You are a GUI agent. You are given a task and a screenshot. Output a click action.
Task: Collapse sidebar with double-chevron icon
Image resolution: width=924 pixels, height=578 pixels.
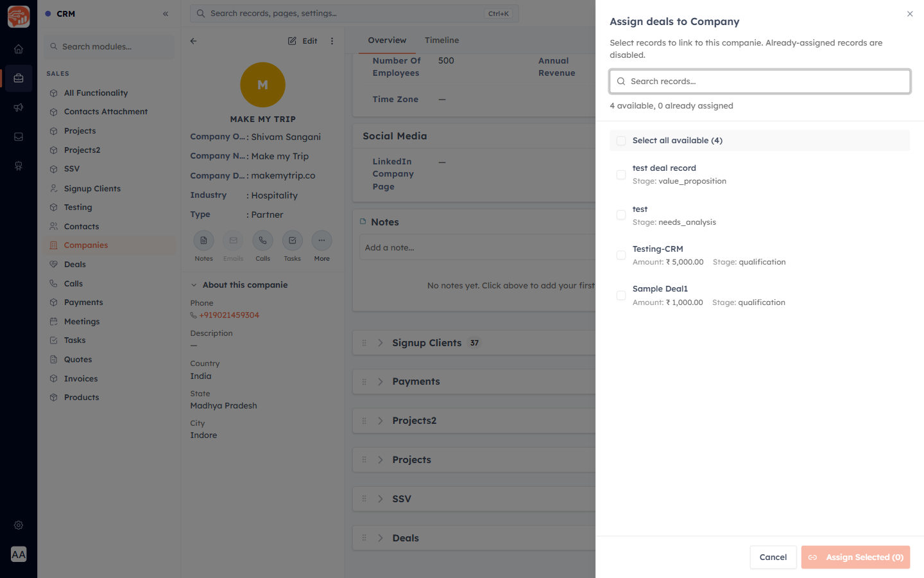point(166,13)
